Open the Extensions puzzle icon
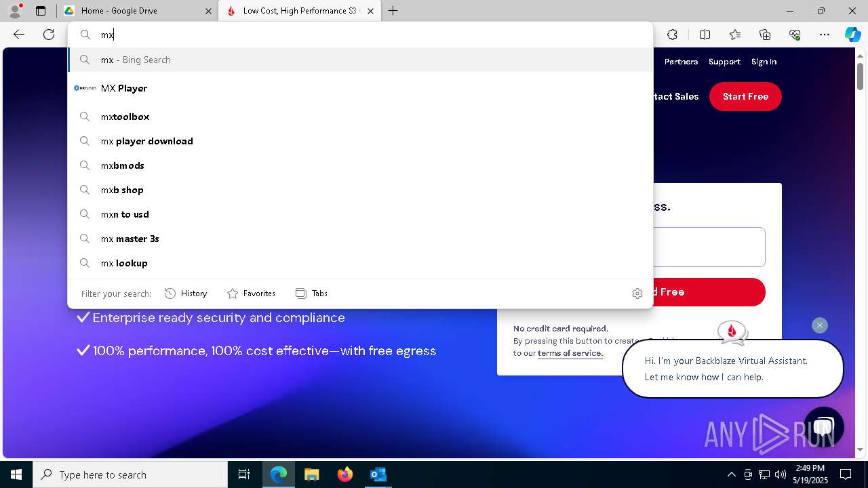 point(672,35)
